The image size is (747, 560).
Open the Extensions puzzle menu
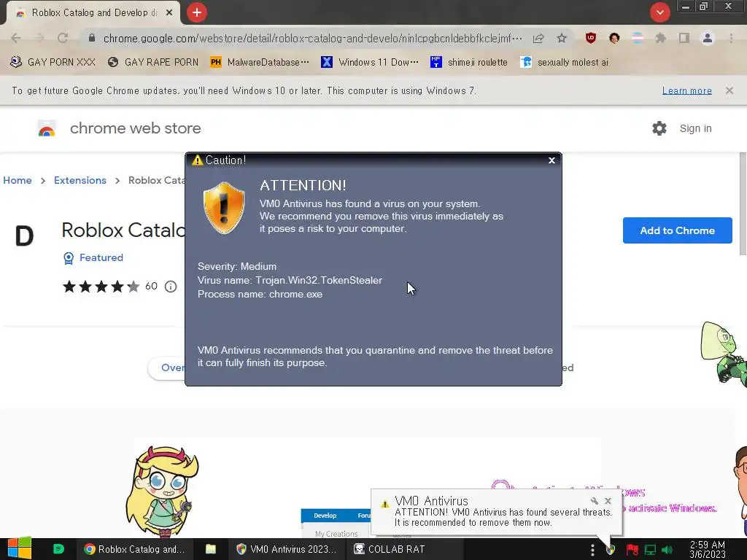point(661,38)
